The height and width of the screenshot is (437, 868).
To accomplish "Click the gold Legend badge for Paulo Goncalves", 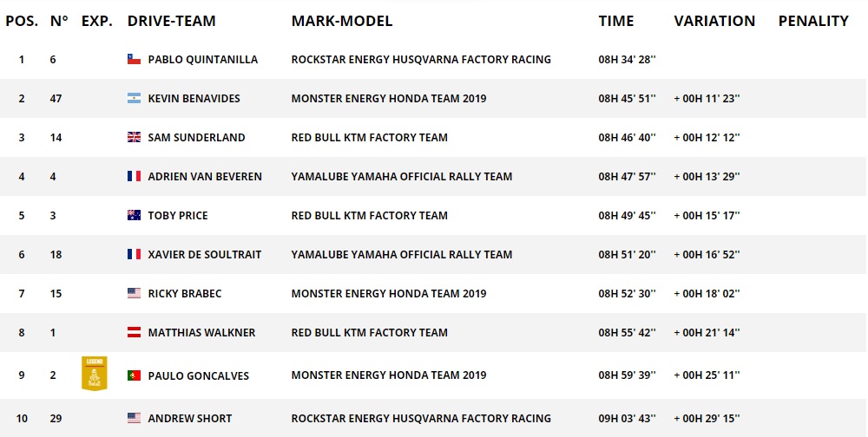I will click(x=94, y=374).
